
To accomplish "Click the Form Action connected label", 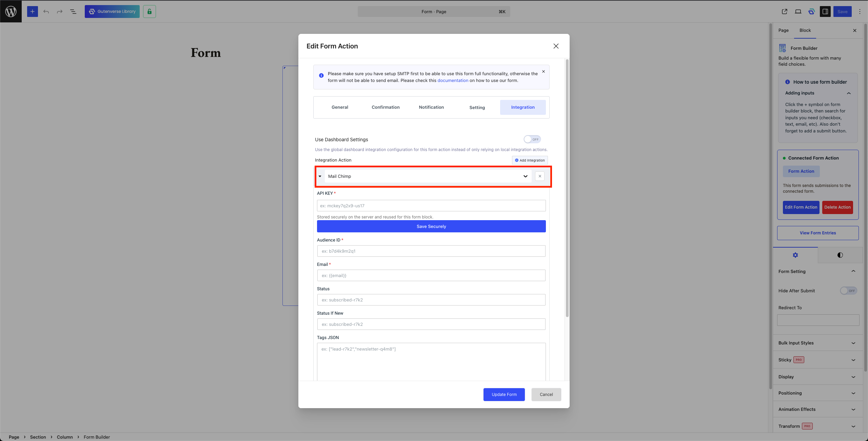I will (801, 171).
